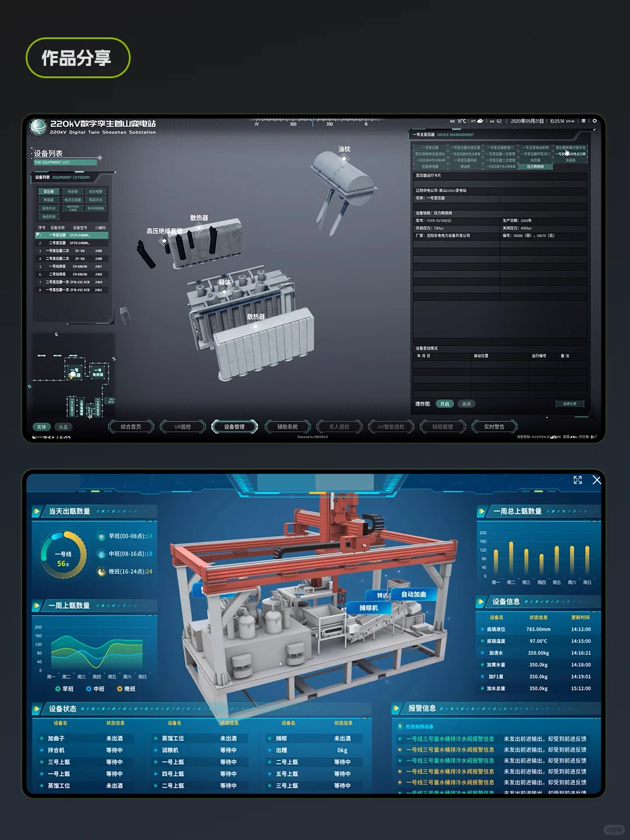The width and height of the screenshot is (630, 840).
Task: Click the 早班 sun icon in shift list
Action: (101, 536)
